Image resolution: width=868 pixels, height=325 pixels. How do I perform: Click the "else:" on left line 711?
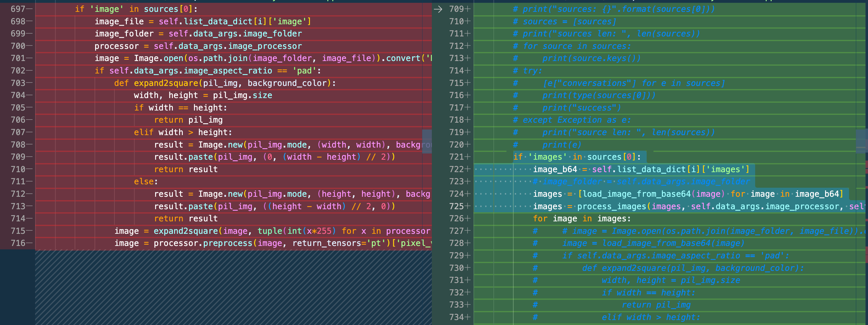(146, 181)
